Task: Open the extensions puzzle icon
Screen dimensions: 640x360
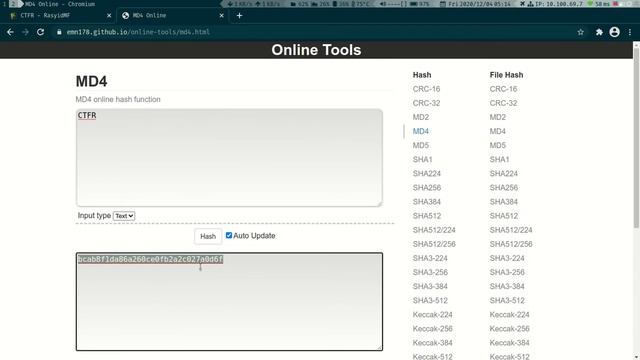Action: 599,32
